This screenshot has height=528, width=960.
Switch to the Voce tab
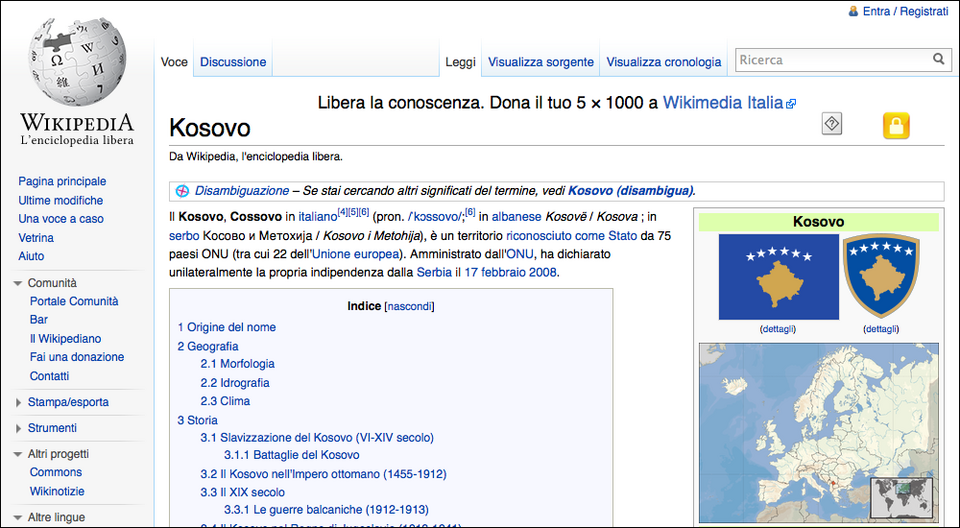coord(174,62)
